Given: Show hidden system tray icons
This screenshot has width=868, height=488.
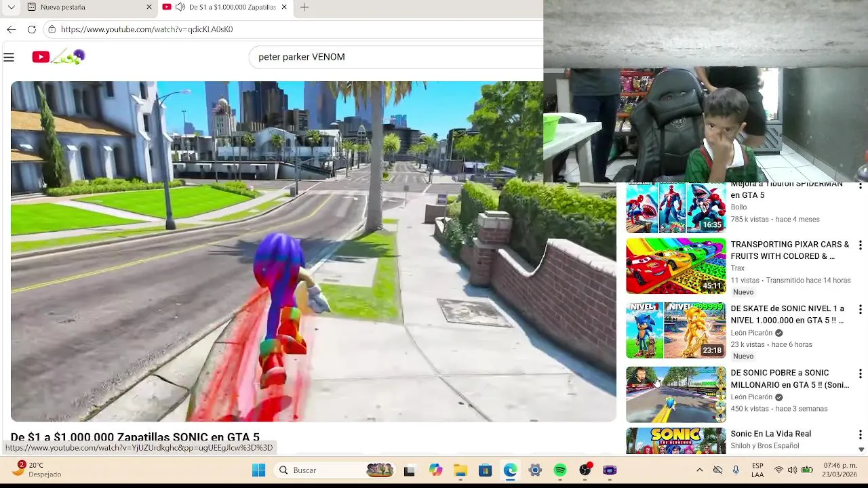Looking at the screenshot, I should tap(700, 470).
